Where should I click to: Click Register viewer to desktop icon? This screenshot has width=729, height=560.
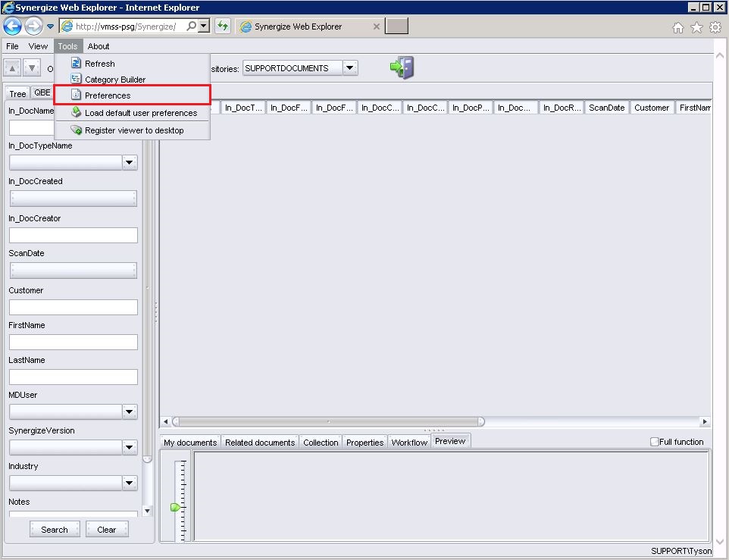pos(77,130)
